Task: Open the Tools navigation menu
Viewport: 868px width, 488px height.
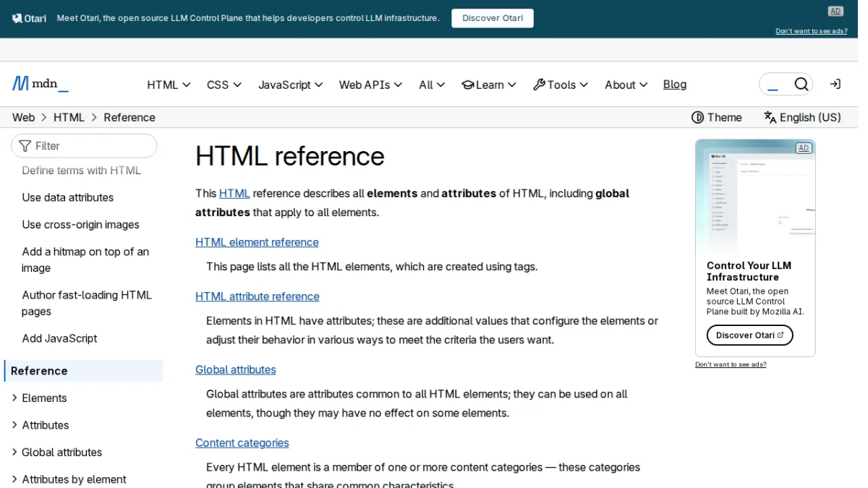Action: [561, 85]
